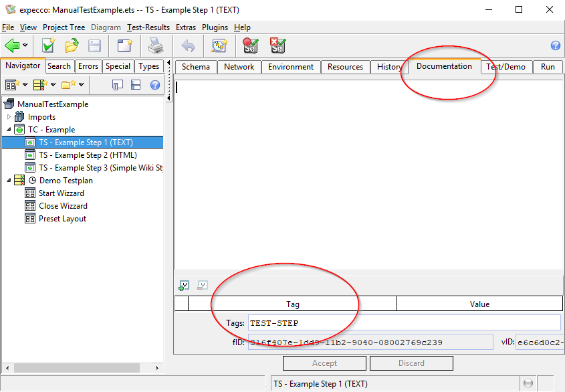Click the printer icon in toolbar
This screenshot has width=565, height=392.
coord(155,45)
